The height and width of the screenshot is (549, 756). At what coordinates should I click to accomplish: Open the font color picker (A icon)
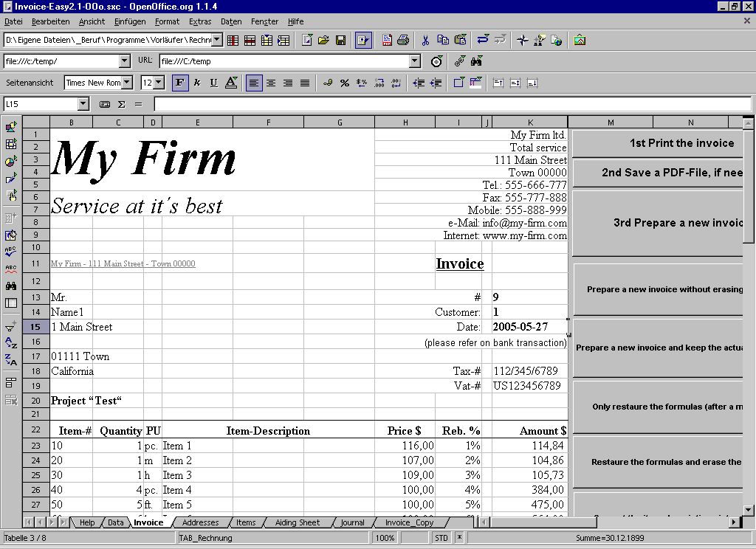click(231, 83)
